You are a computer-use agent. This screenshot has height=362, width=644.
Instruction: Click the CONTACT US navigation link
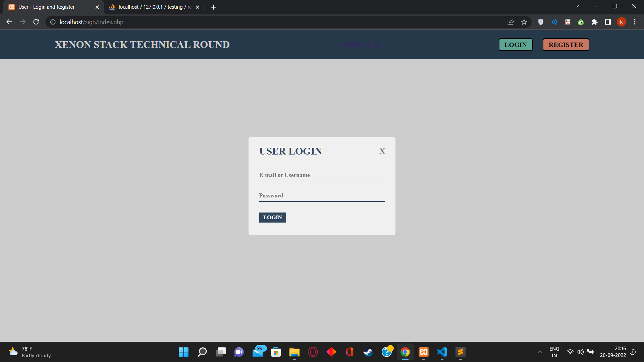[360, 45]
